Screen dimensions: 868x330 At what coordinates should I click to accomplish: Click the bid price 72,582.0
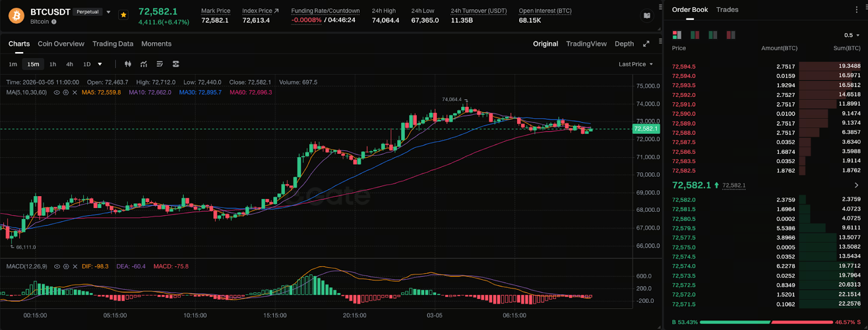(684, 200)
